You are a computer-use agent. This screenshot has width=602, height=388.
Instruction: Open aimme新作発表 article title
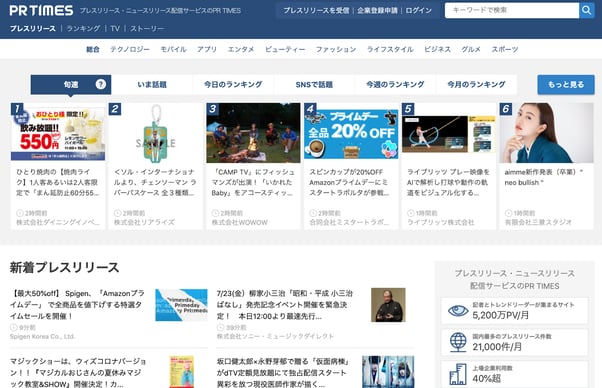point(544,177)
